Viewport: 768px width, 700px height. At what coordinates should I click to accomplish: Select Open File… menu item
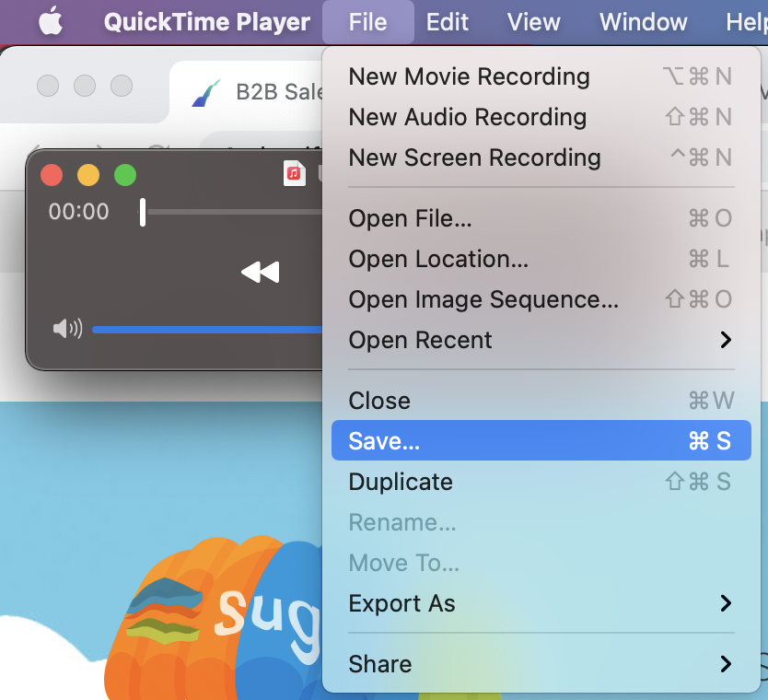click(x=541, y=218)
